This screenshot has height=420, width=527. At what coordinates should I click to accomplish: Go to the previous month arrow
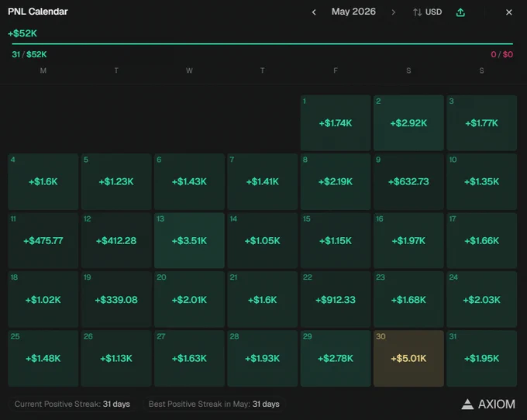coord(314,12)
